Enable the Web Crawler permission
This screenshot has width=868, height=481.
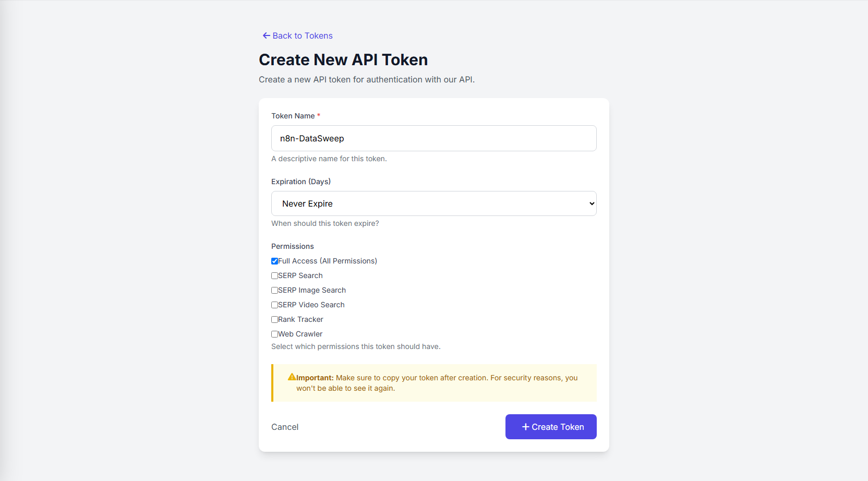(x=275, y=334)
